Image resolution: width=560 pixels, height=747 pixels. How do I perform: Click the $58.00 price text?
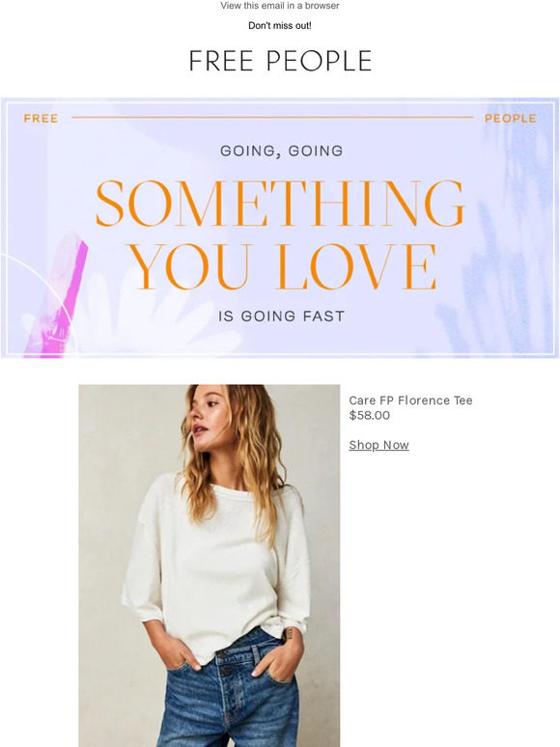tap(370, 415)
